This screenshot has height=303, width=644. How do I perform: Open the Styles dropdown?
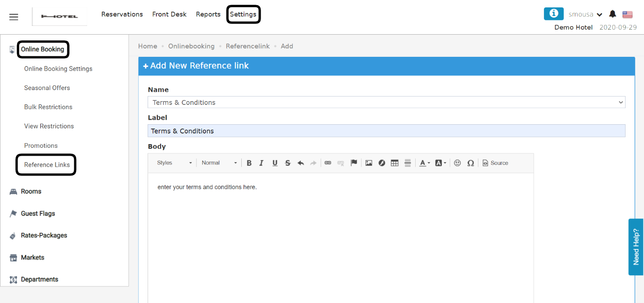pos(174,163)
